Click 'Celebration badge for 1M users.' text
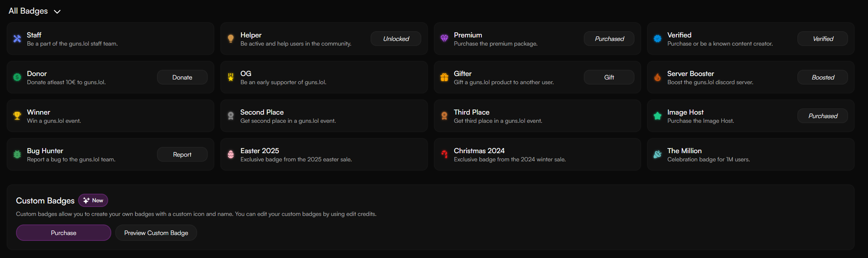Image resolution: width=868 pixels, height=258 pixels. pos(709,159)
